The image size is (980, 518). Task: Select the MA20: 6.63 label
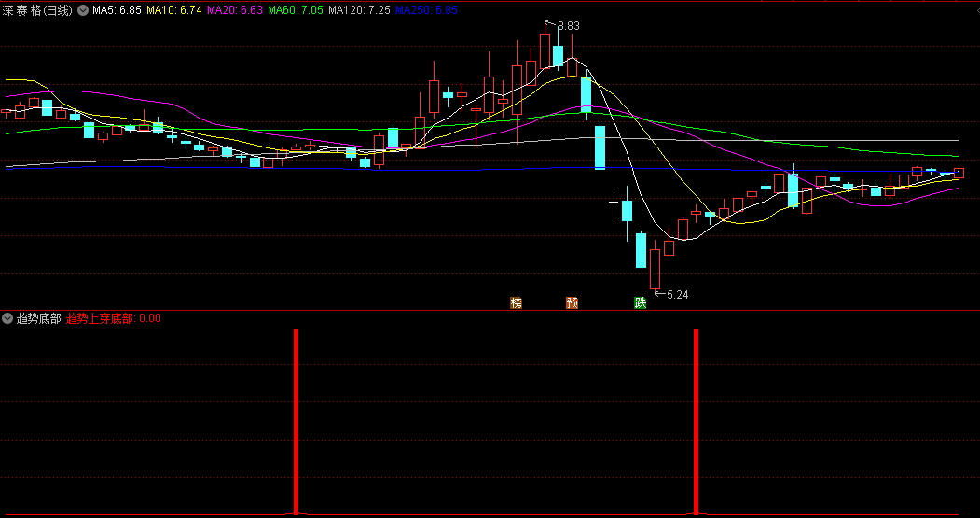[x=234, y=10]
